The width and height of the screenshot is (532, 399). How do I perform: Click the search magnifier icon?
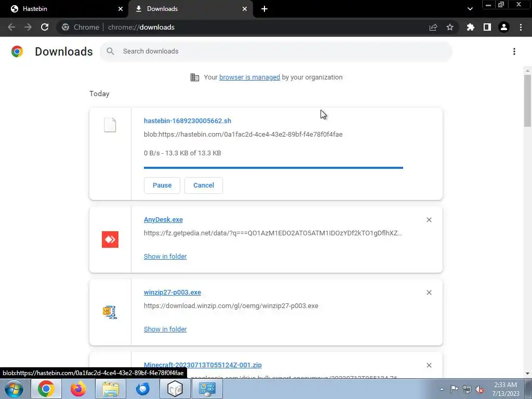(110, 51)
